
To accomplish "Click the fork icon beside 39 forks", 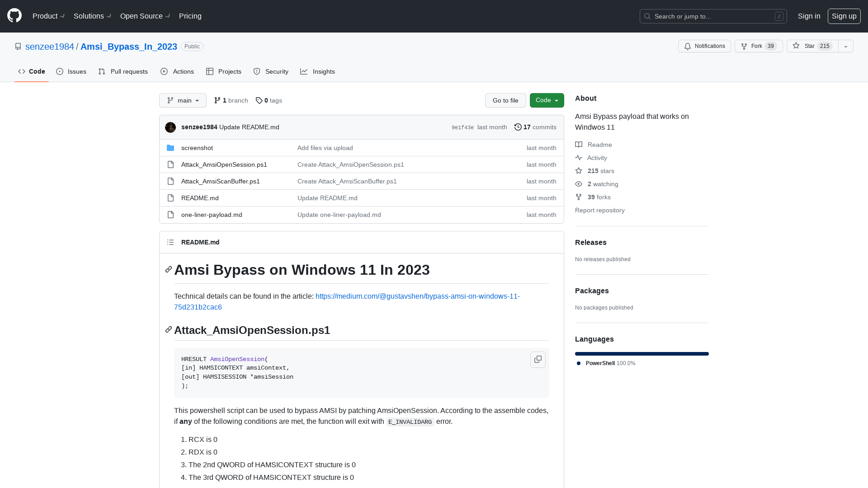I will click(579, 197).
